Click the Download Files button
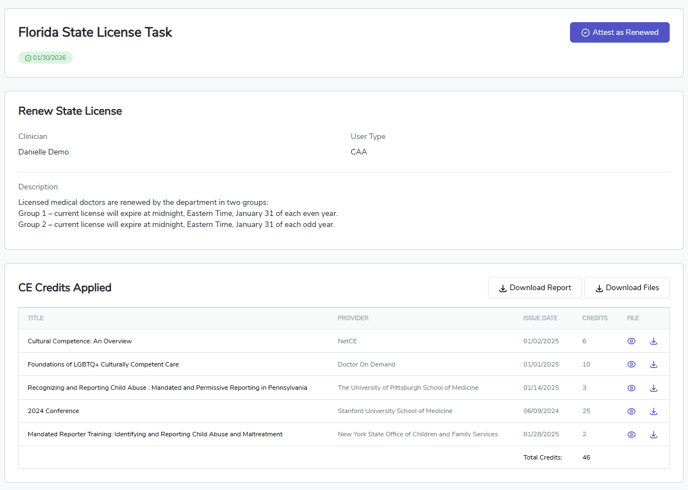Screen dimensions: 688x490 coord(627,288)
